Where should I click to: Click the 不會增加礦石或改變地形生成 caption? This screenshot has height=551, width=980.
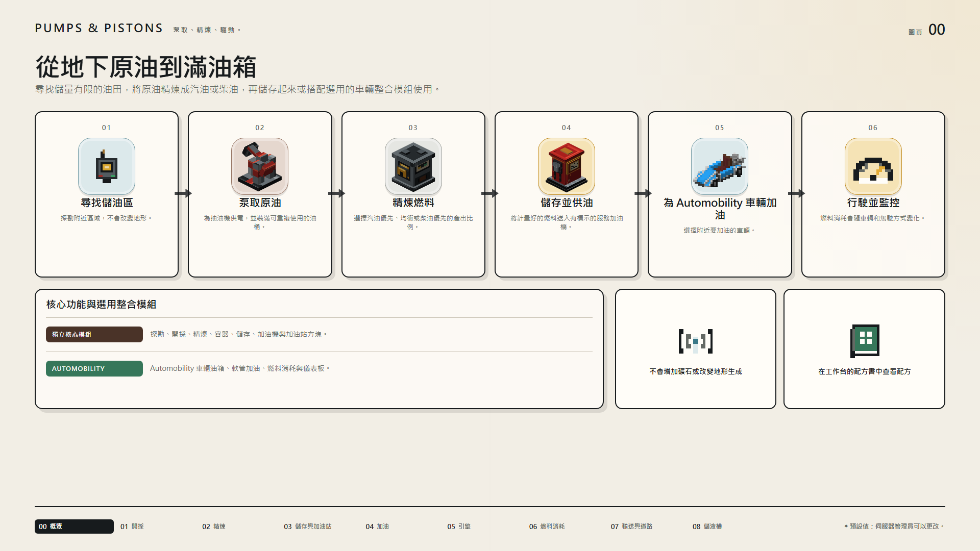(x=696, y=371)
